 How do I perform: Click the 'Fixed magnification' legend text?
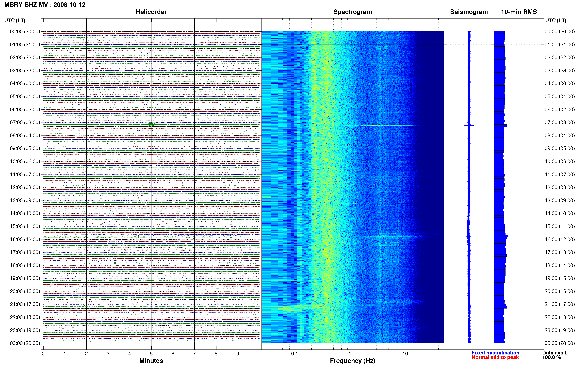(495, 353)
